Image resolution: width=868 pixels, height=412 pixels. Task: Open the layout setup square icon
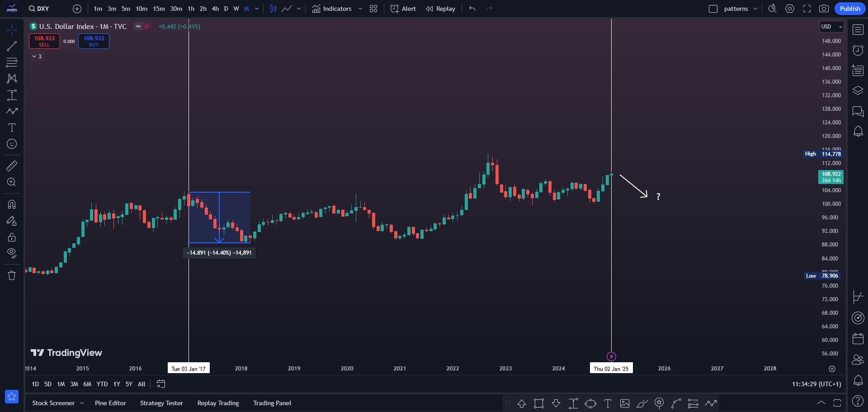coord(713,9)
